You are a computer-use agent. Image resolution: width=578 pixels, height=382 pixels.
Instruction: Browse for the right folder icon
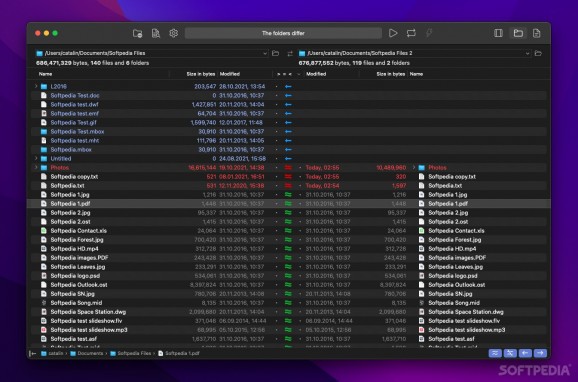[x=538, y=53]
